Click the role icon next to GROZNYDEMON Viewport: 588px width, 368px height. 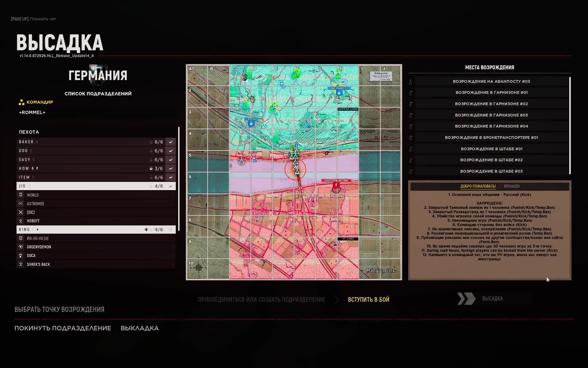pos(21,247)
